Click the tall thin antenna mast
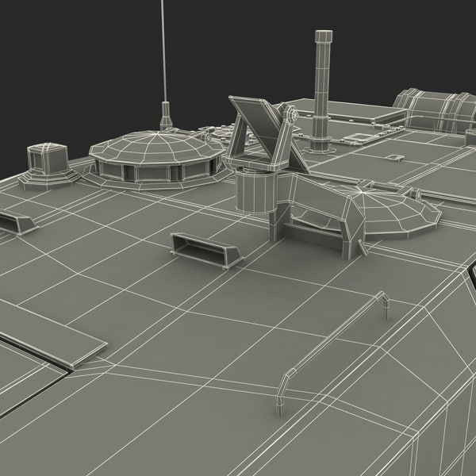 tap(163, 48)
